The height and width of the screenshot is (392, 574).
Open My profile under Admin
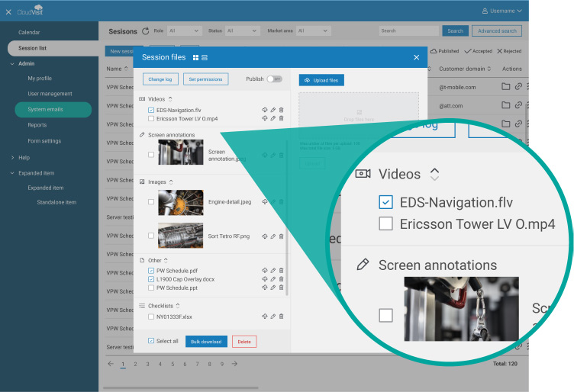coord(40,79)
